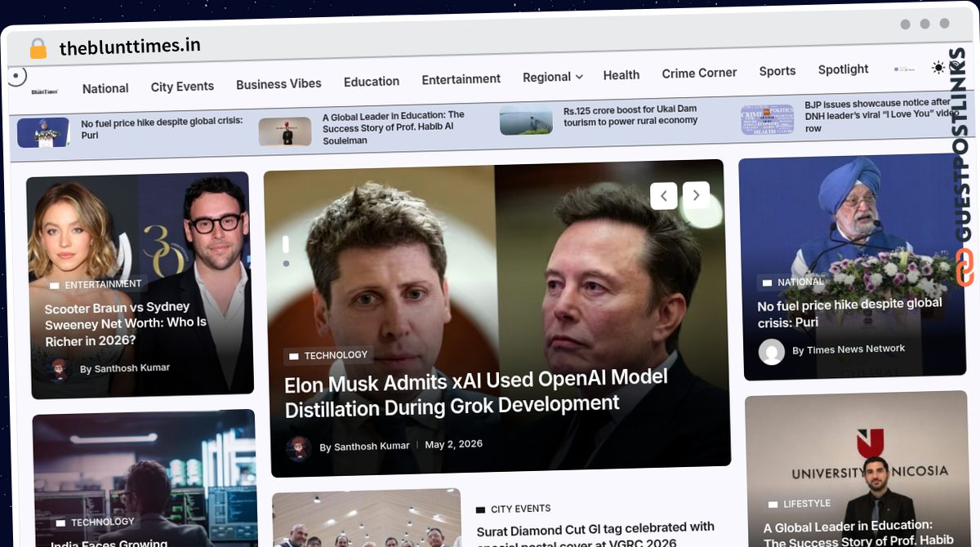Image resolution: width=980 pixels, height=547 pixels.
Task: Go to previous slide with left arrow
Action: [x=664, y=196]
